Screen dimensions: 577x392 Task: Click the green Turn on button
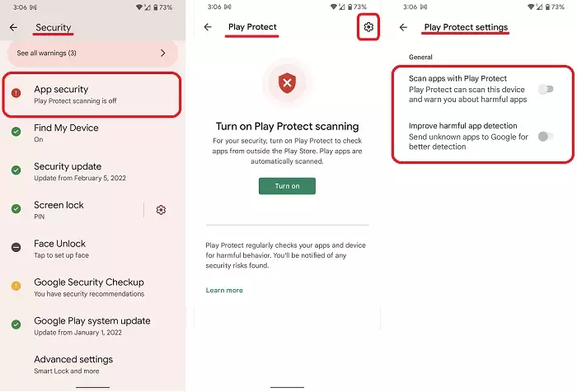[287, 186]
